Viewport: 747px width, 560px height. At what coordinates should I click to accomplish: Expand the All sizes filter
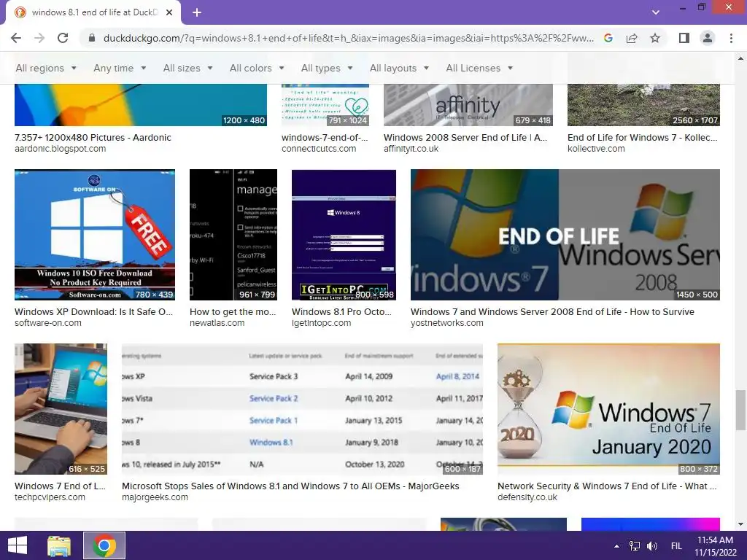click(x=187, y=68)
